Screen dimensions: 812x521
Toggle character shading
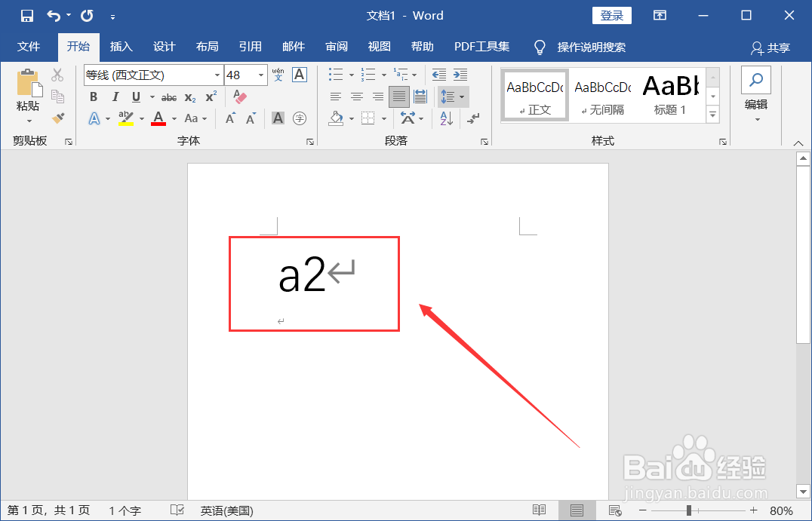[x=278, y=118]
